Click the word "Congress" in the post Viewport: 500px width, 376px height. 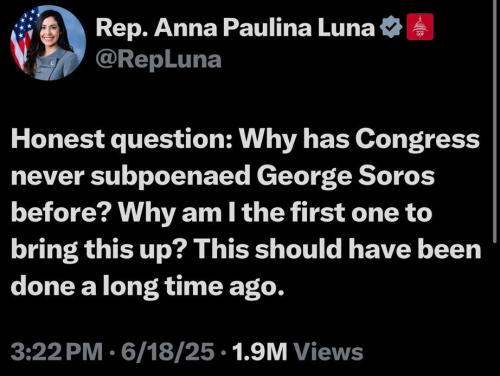417,140
